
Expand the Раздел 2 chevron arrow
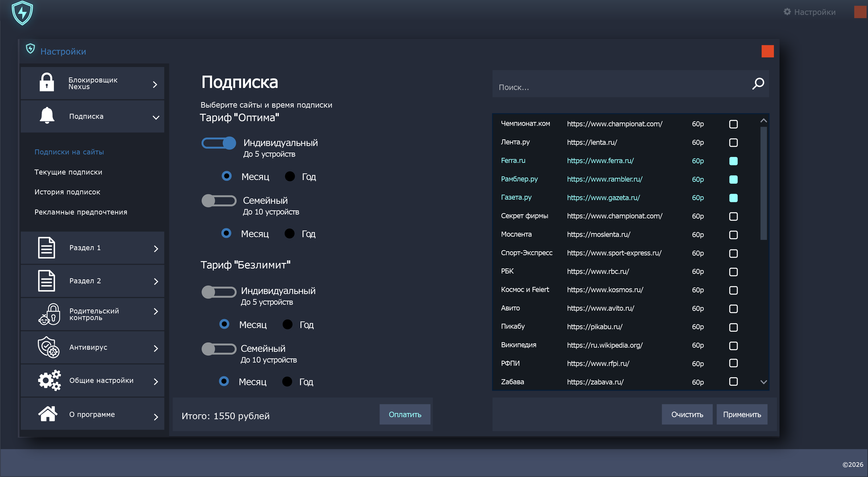(156, 281)
